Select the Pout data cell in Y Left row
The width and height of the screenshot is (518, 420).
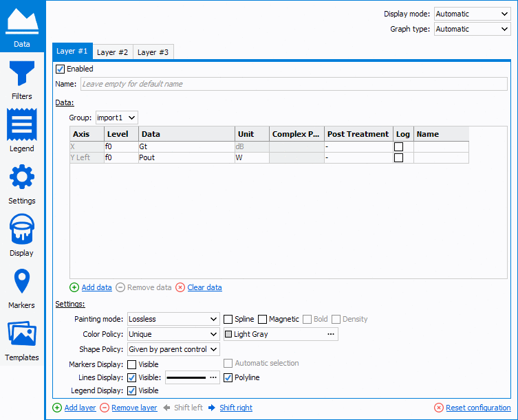pyautogui.click(x=186, y=157)
